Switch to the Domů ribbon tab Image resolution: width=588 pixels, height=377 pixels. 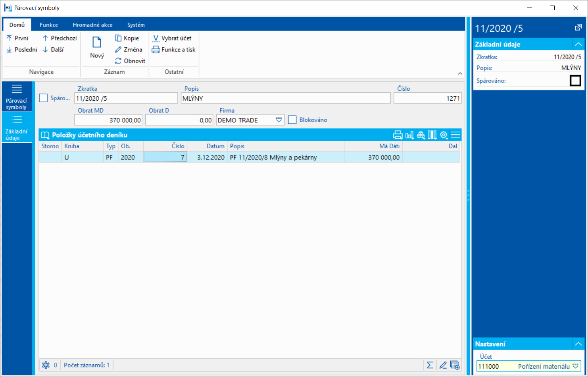point(17,25)
